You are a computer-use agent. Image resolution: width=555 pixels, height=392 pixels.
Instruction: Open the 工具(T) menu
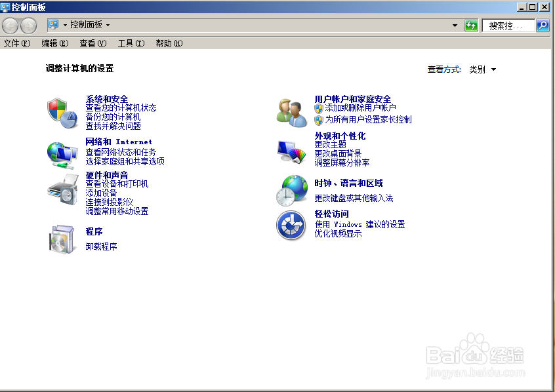[131, 43]
